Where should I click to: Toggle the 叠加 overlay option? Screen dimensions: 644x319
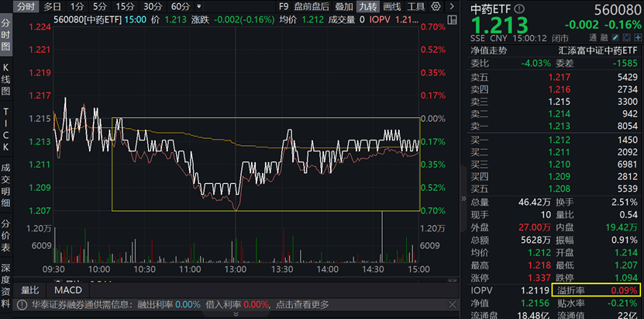pos(345,6)
